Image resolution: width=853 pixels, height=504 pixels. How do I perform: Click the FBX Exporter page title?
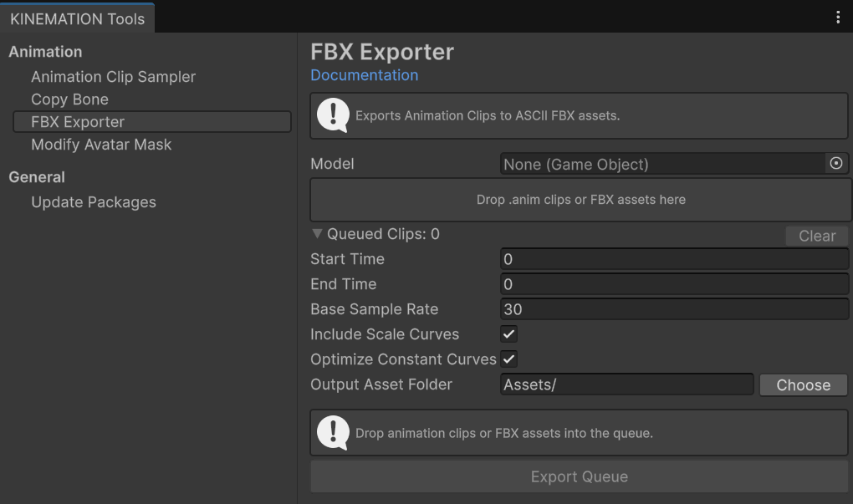pos(382,52)
